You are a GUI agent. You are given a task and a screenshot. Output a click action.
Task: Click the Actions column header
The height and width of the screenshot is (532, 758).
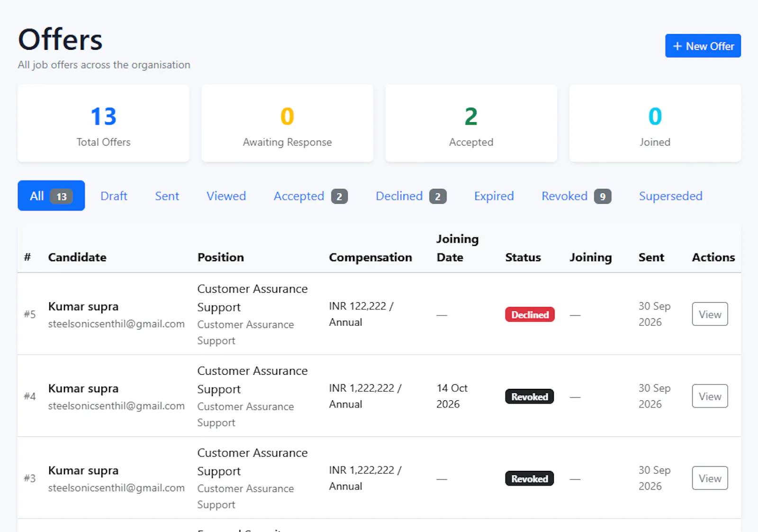pyautogui.click(x=713, y=257)
